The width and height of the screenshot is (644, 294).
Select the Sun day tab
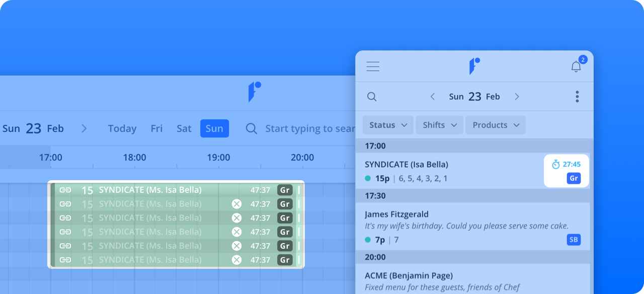tap(214, 128)
